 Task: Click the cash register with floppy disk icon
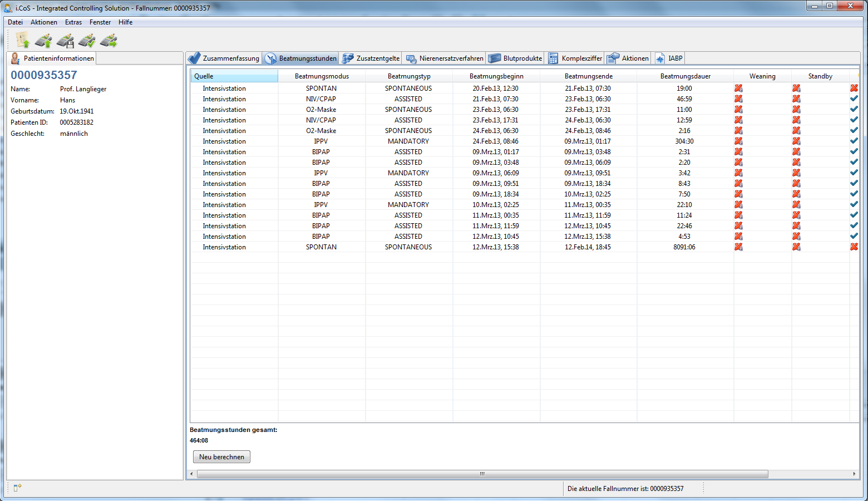click(65, 41)
